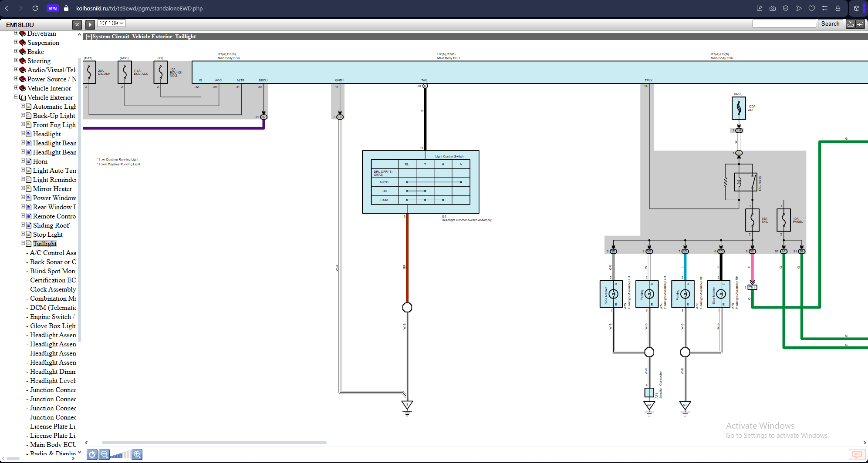Click the return arrow icon beside print
This screenshot has height=463, width=868.
click(860, 24)
